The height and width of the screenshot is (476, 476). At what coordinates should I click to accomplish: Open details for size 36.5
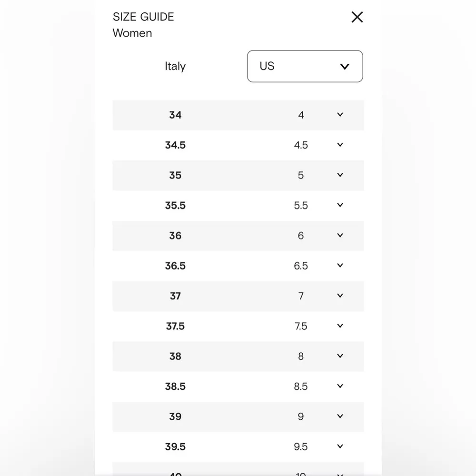(340, 266)
